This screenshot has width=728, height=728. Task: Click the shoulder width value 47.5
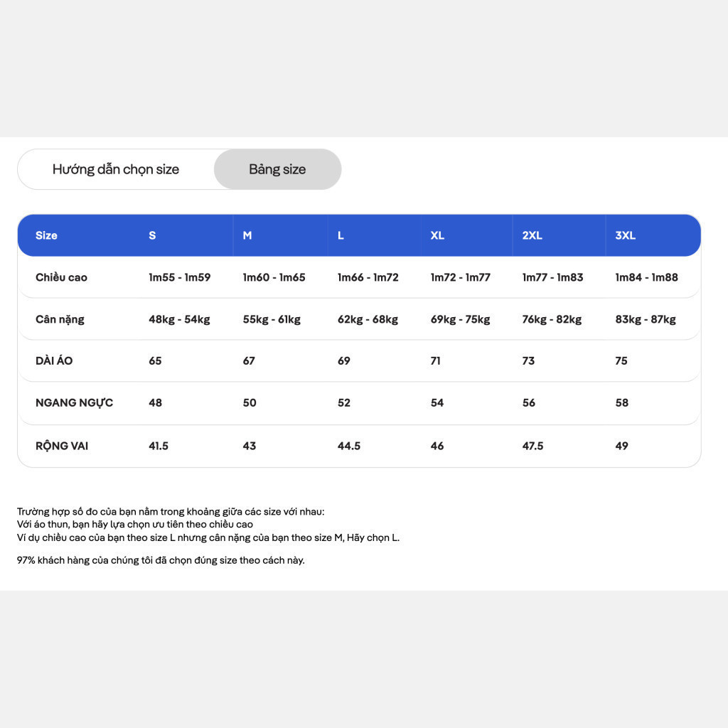point(532,446)
